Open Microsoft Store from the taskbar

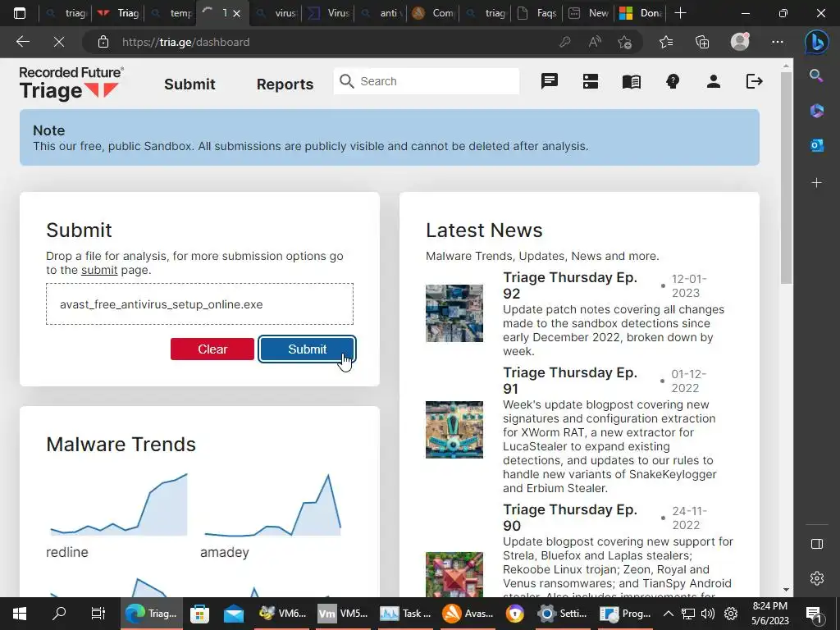tap(200, 614)
